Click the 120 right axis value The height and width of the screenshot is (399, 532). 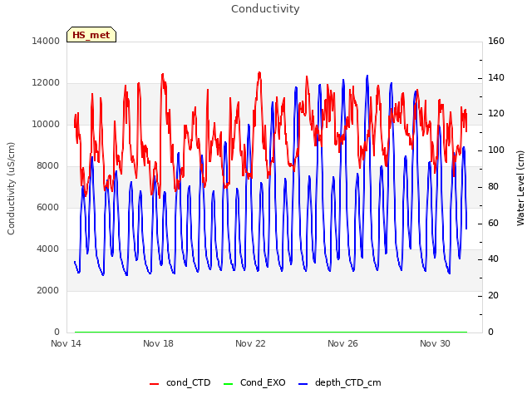click(496, 114)
